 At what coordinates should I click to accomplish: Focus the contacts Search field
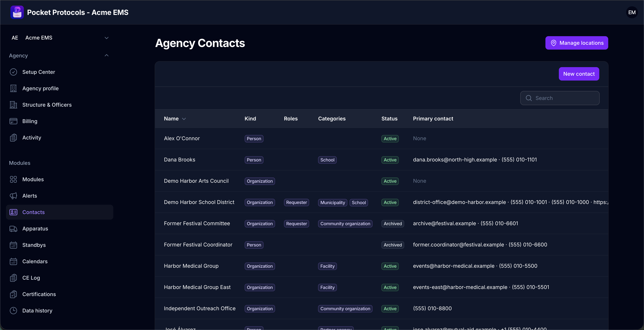click(x=560, y=98)
